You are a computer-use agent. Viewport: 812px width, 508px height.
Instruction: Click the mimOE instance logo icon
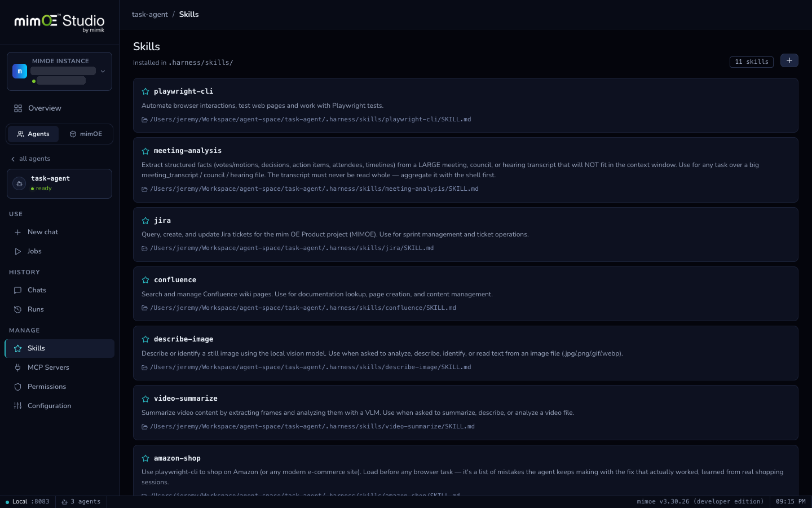pyautogui.click(x=20, y=71)
